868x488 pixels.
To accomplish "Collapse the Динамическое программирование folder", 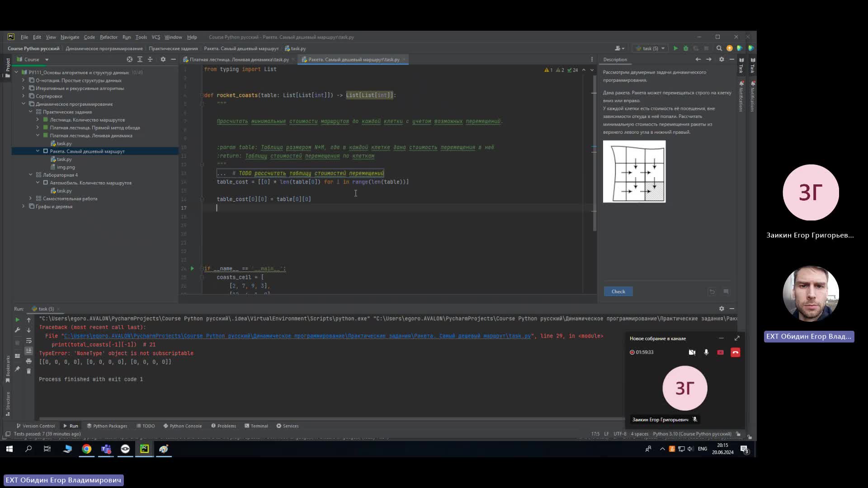I will tap(24, 104).
